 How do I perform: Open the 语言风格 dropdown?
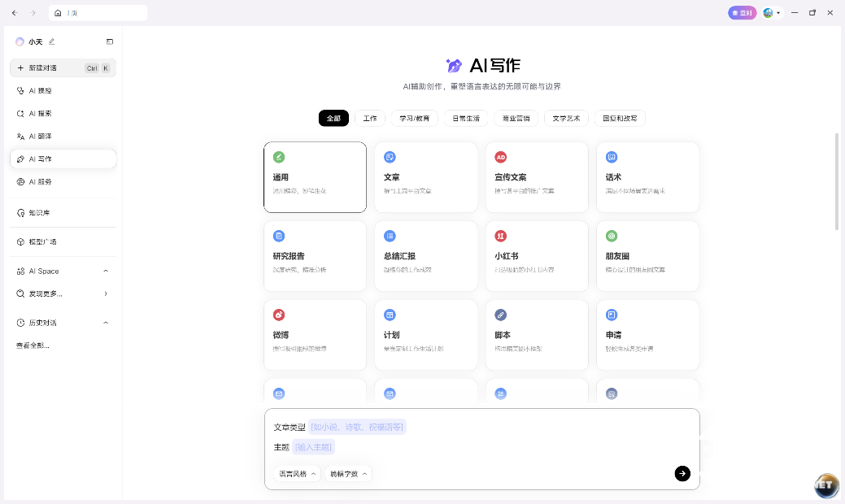297,474
